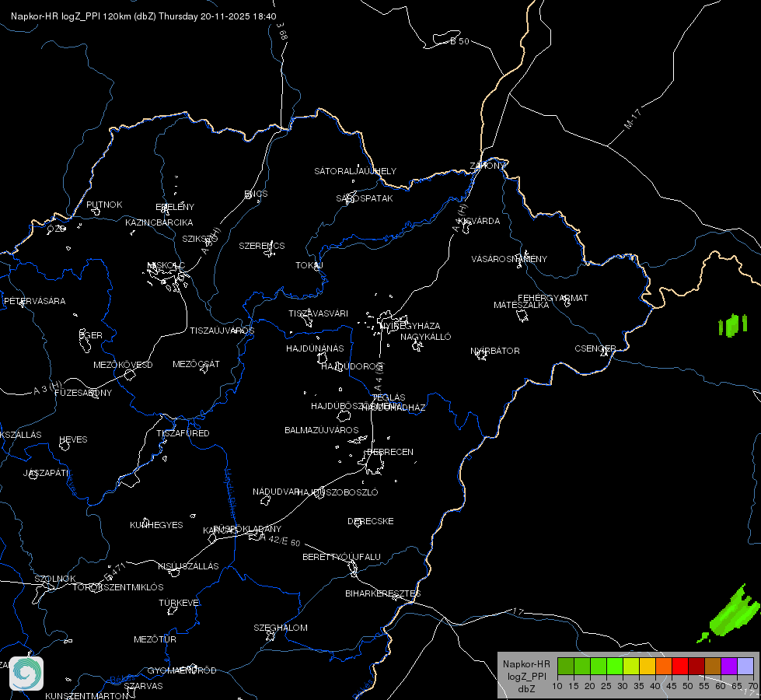Click the MEZŐTÚR town label
Image resolution: width=761 pixels, height=700 pixels.
pos(155,639)
